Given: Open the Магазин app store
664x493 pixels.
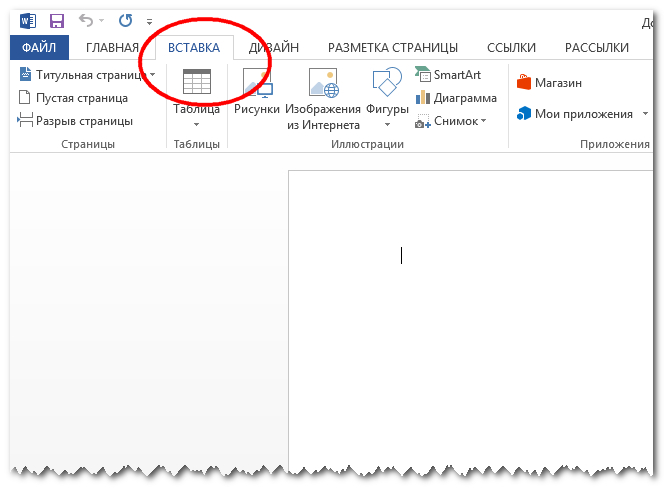Looking at the screenshot, I should pos(558,83).
